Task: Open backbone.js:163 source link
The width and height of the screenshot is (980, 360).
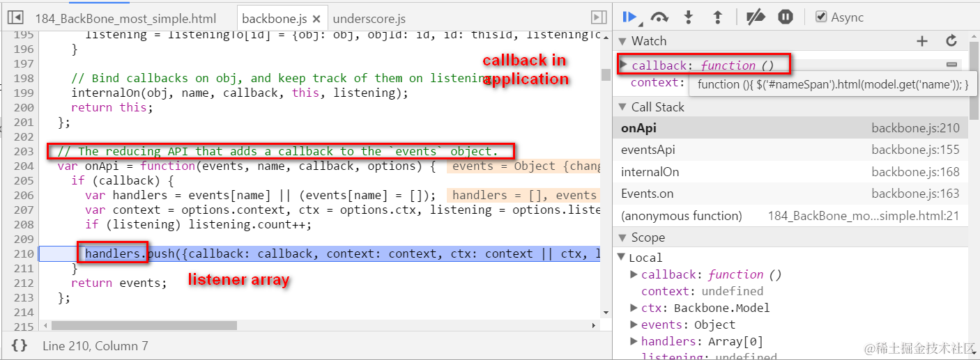Action: [x=915, y=194]
